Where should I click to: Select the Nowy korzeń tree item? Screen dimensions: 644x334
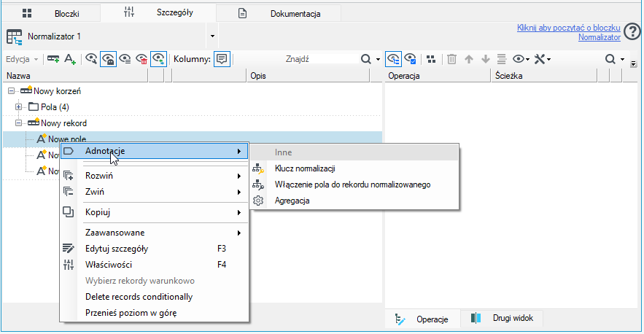coord(57,90)
